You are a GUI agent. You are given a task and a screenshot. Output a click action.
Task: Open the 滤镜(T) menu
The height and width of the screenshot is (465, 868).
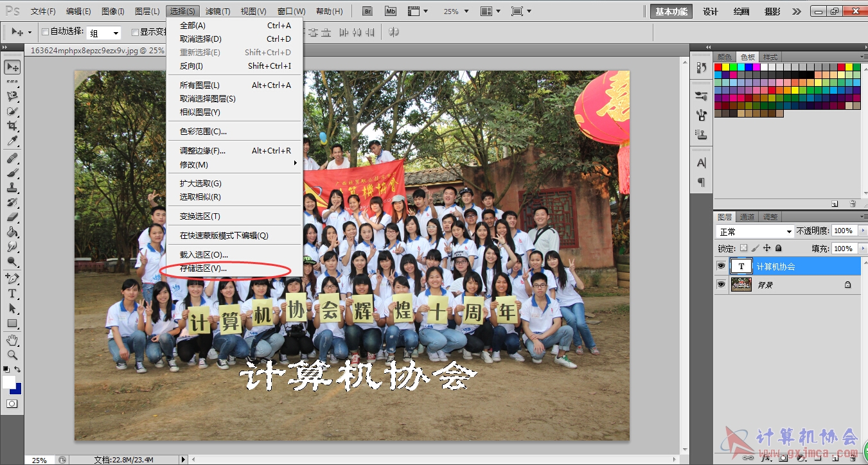click(218, 12)
